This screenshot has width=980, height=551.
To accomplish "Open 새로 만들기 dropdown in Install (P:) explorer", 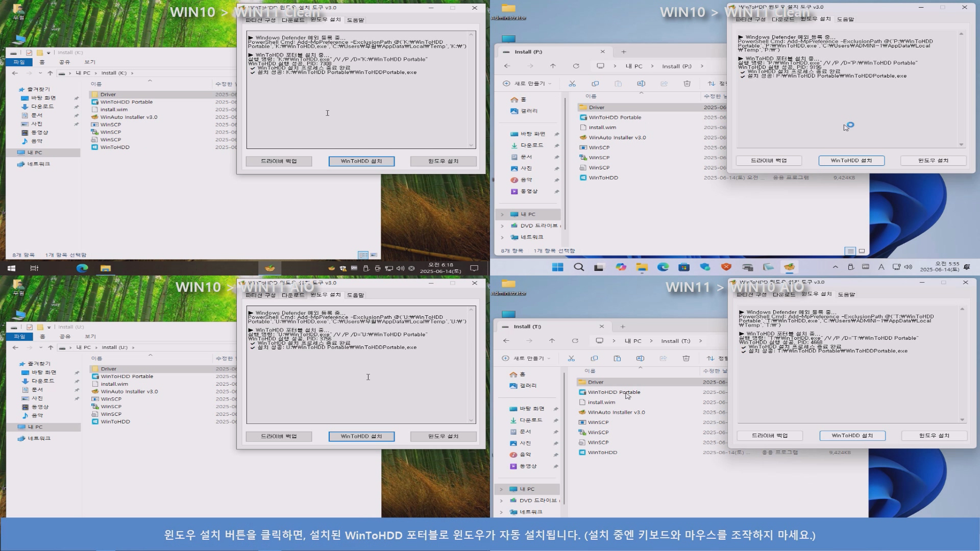I will click(527, 84).
